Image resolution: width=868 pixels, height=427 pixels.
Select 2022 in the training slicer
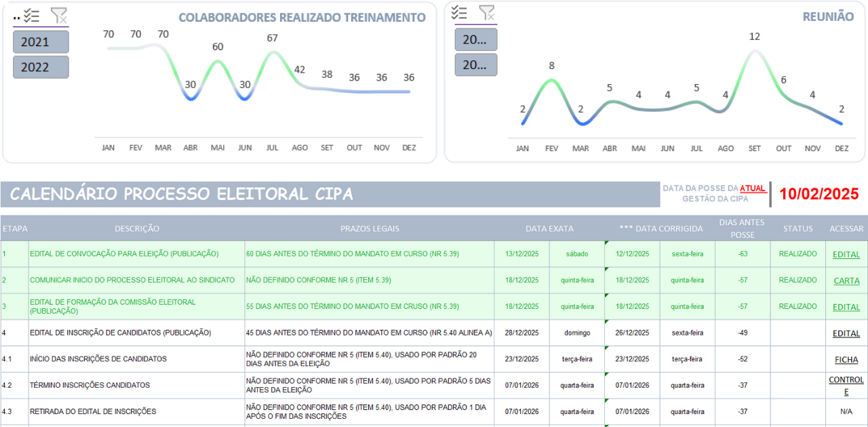[x=41, y=67]
